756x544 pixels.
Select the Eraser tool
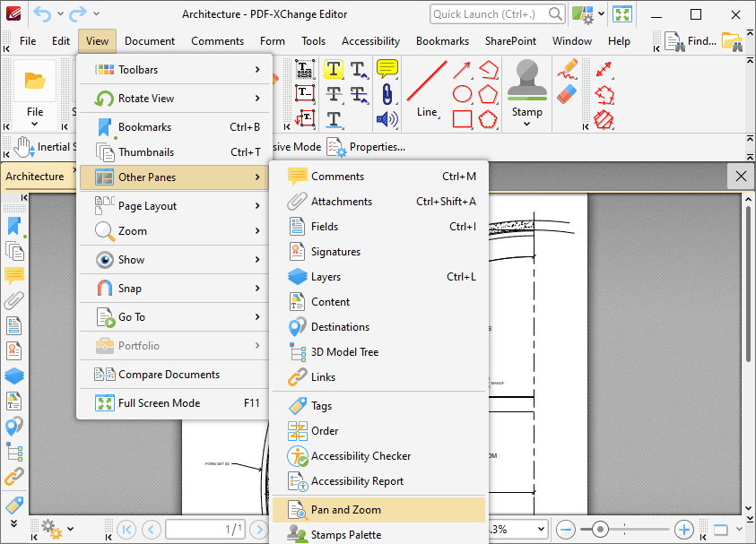(567, 94)
